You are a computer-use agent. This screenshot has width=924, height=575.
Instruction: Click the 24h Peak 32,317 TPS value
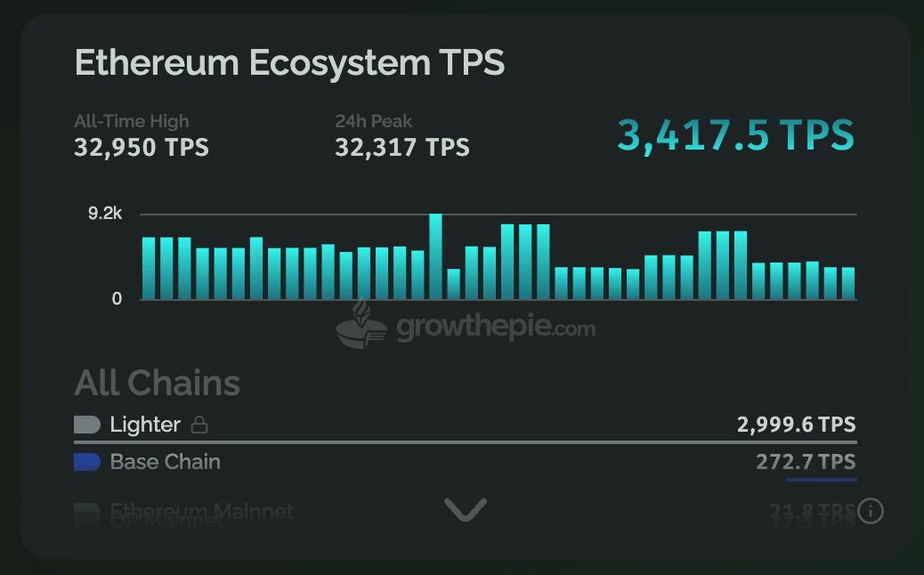click(x=401, y=147)
